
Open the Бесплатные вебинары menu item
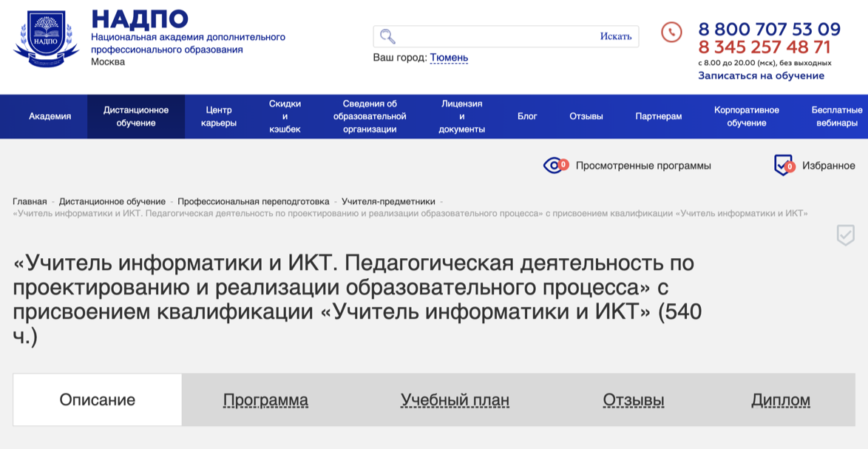(837, 116)
